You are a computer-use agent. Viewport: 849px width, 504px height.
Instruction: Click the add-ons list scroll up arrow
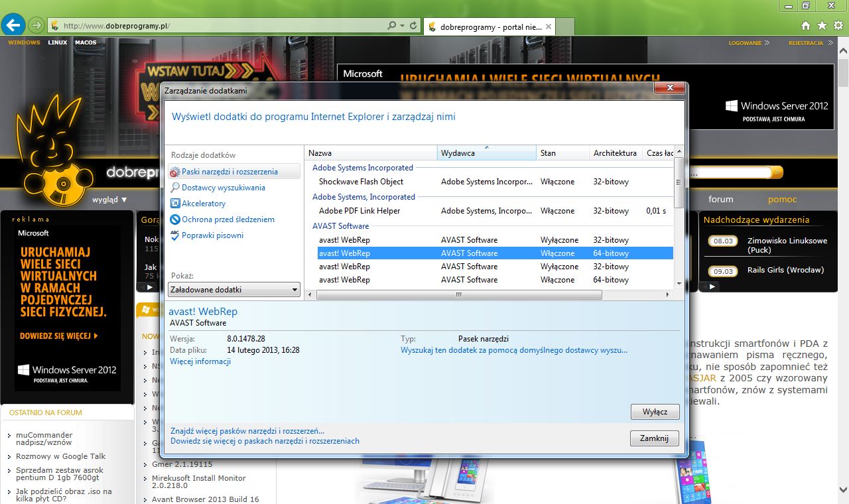coord(679,151)
